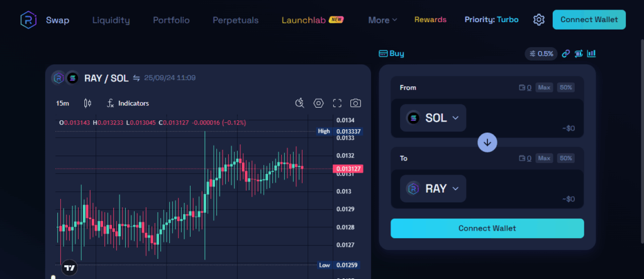
Task: Go to the Liquidity tab
Action: click(x=111, y=20)
